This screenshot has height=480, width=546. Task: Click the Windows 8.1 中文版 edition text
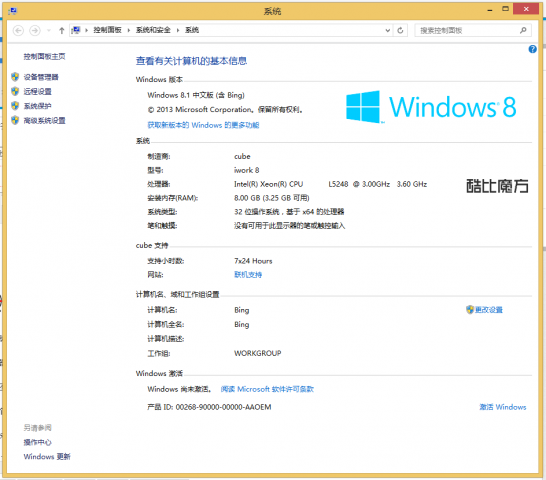coord(196,95)
